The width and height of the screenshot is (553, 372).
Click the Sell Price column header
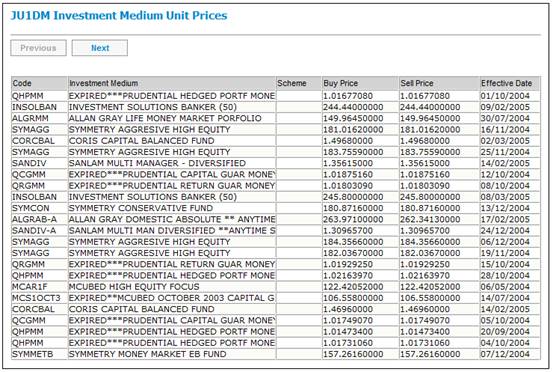tap(439, 83)
